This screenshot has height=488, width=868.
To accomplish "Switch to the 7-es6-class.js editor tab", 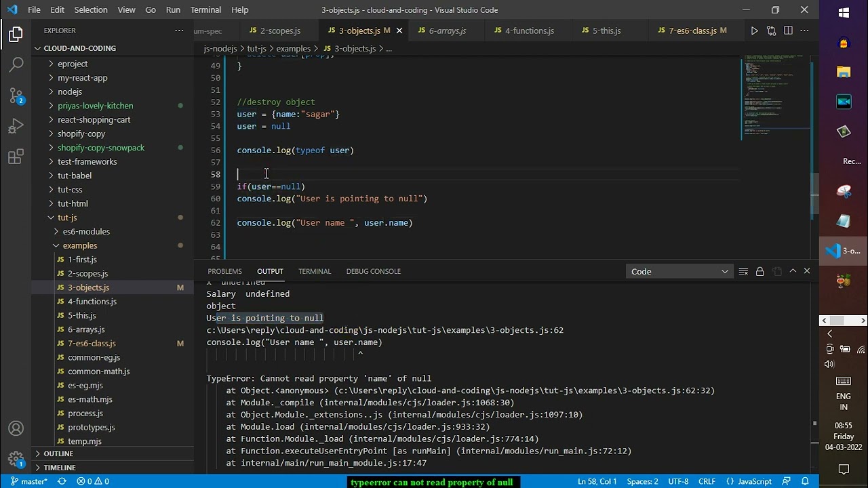I will click(x=698, y=30).
